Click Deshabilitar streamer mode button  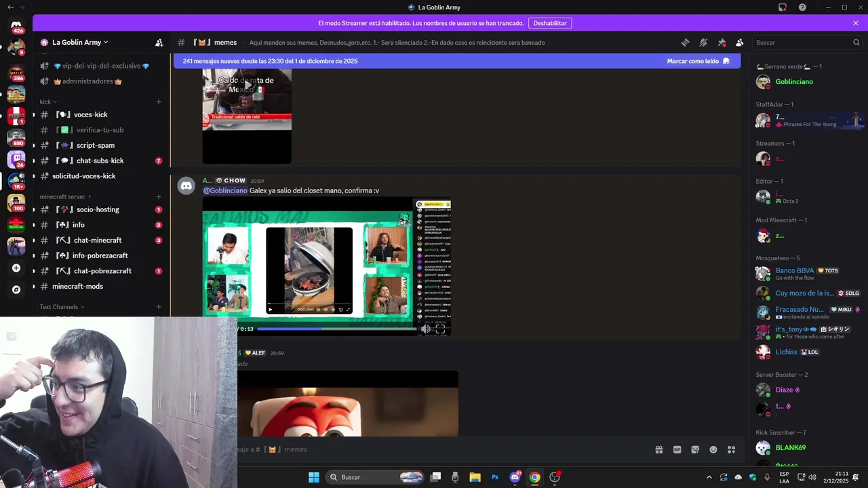(549, 23)
